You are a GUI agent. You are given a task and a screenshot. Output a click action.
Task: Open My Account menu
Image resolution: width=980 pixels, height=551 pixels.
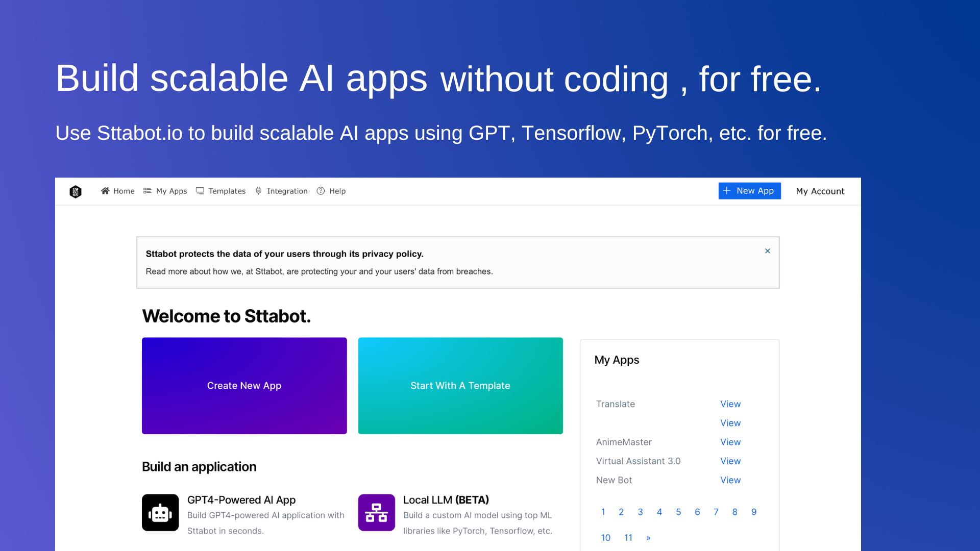[820, 191]
